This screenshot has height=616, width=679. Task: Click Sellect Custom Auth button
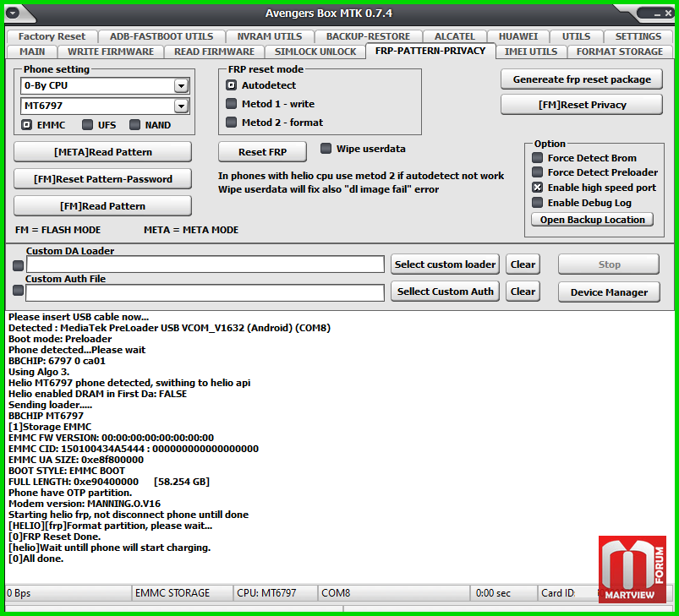445,292
